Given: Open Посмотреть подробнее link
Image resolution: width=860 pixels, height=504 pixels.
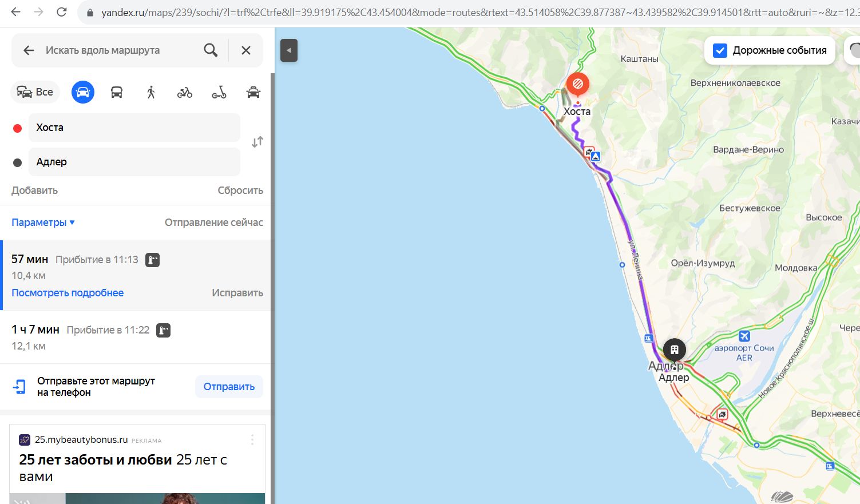Looking at the screenshot, I should (68, 293).
